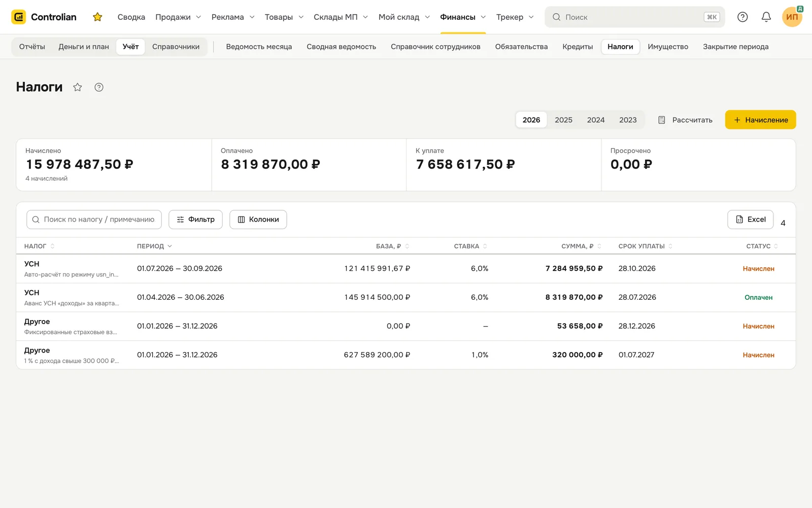Switch to Справочники section tab
The height and width of the screenshot is (508, 812).
coord(176,47)
